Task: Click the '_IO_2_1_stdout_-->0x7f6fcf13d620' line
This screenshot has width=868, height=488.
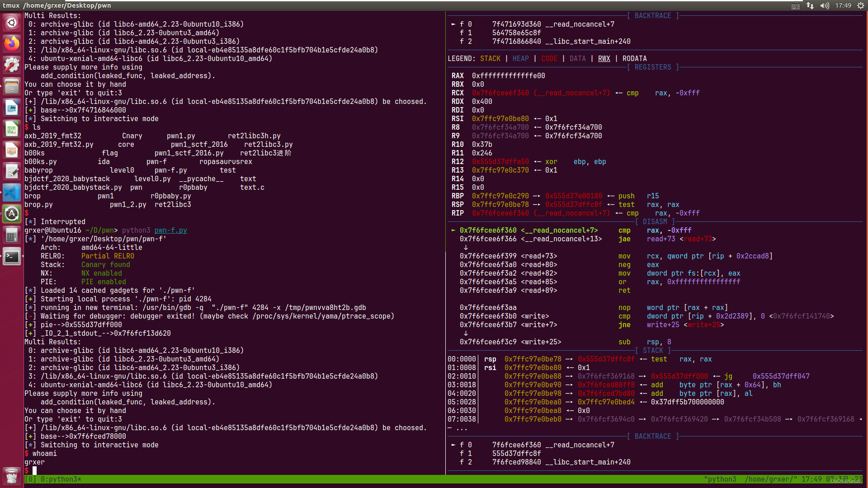Action: [x=98, y=333]
